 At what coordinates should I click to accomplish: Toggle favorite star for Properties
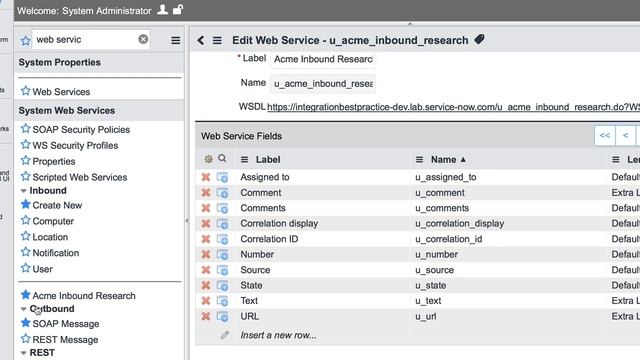[26, 160]
